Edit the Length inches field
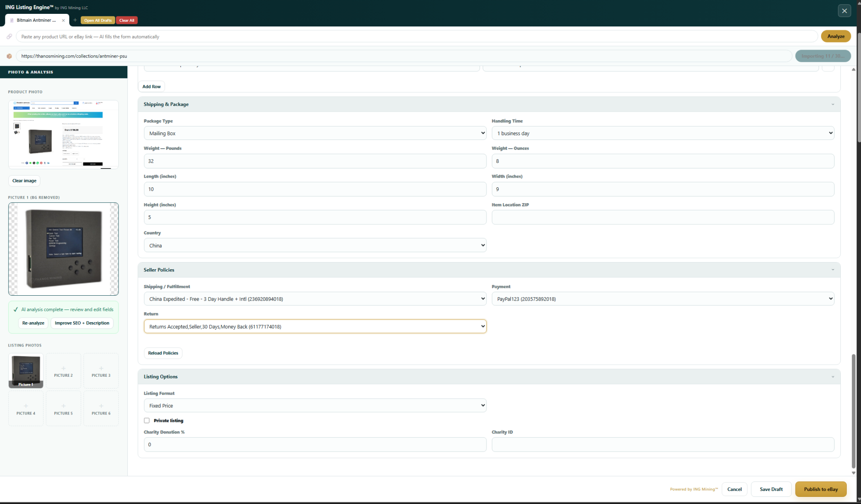Screen dimensions: 861x504 point(315,189)
